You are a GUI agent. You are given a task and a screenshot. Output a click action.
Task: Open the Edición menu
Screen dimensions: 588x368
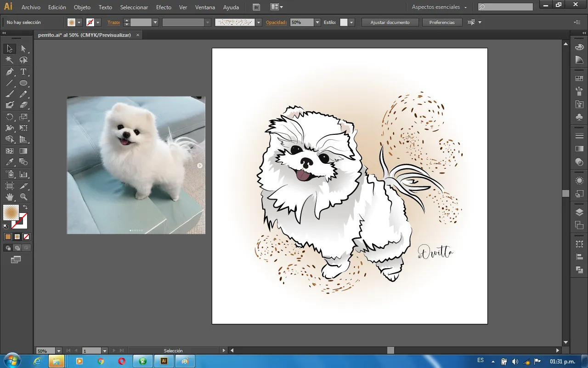click(57, 7)
